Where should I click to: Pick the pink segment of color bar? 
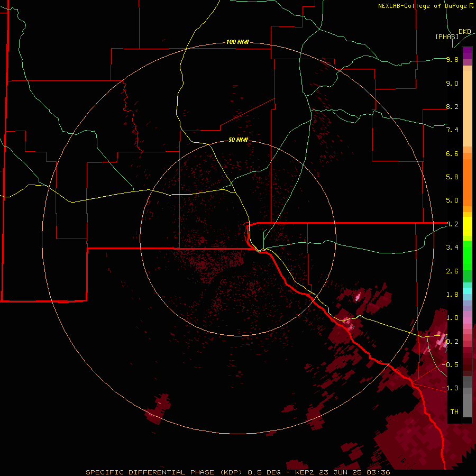coord(467,321)
